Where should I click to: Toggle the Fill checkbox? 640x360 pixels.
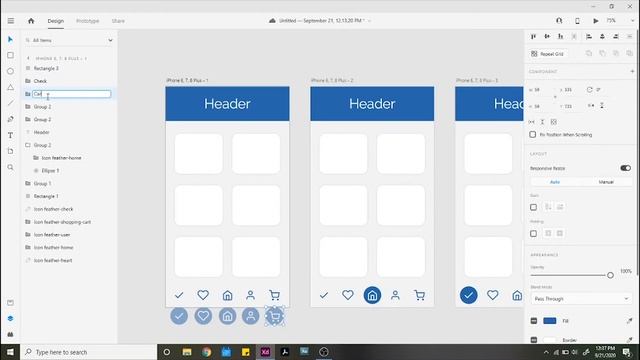(x=534, y=321)
